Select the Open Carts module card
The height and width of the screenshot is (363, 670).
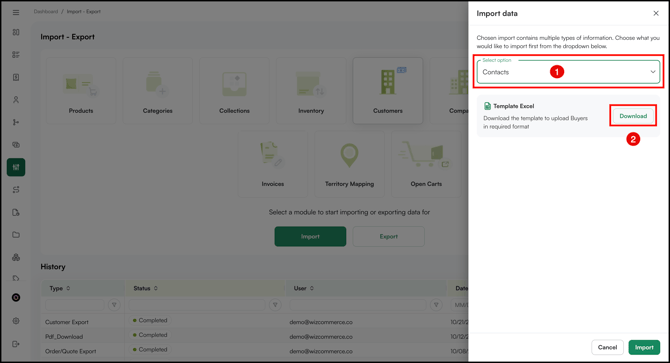point(426,164)
